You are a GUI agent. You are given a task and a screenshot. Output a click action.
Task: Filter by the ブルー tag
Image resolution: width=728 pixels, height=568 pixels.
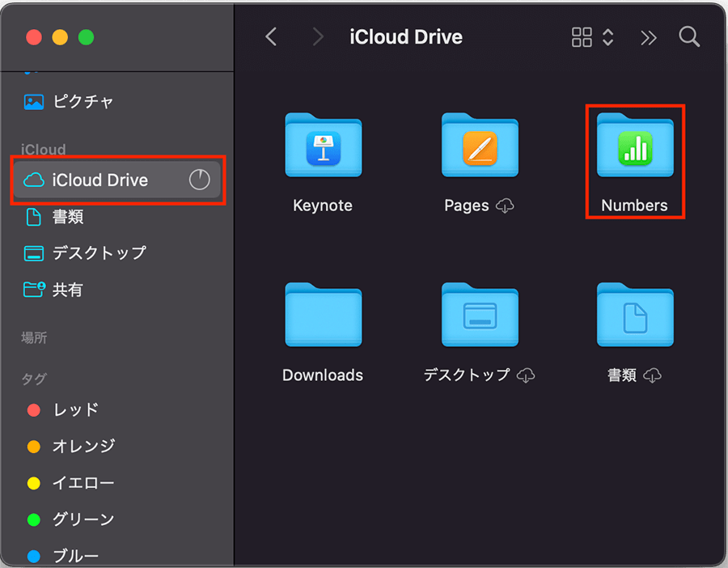pos(117,556)
